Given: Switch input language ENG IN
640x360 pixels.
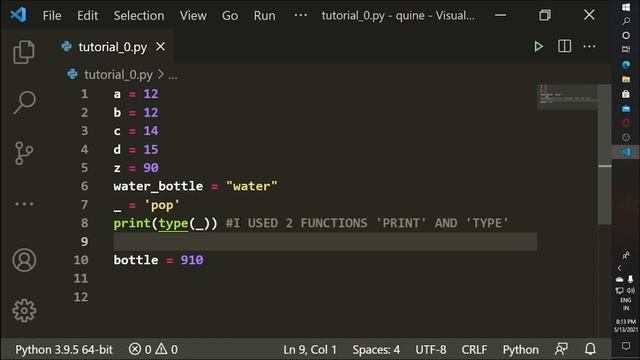Looking at the screenshot, I should click(626, 304).
